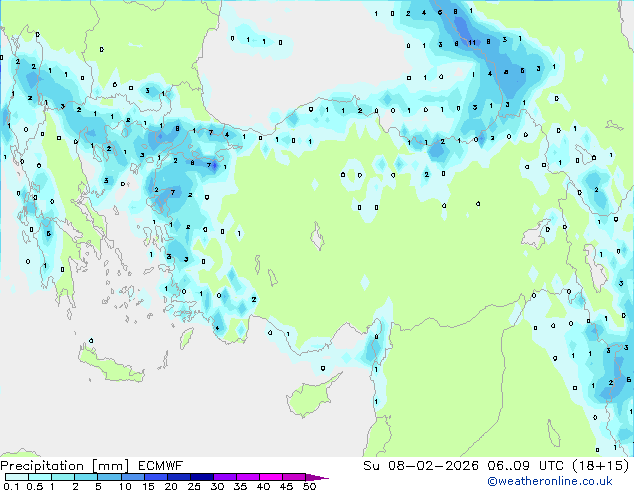The image size is (634, 490).
Task: Pick the 15–20 mm legend swatch
Action: tap(155, 477)
